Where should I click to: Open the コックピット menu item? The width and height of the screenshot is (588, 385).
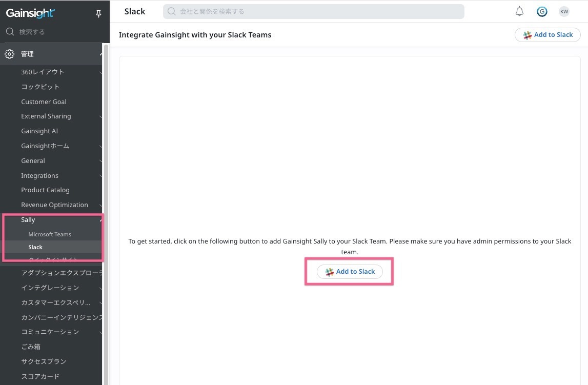40,87
